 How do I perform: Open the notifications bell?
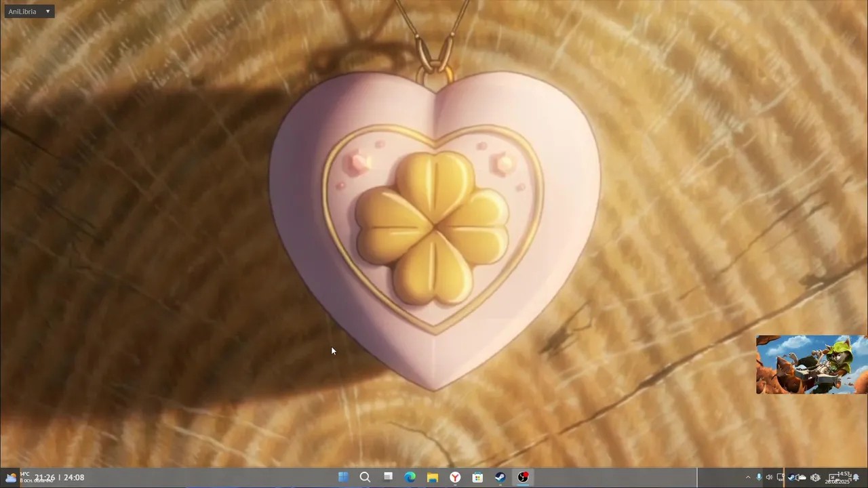(856, 477)
